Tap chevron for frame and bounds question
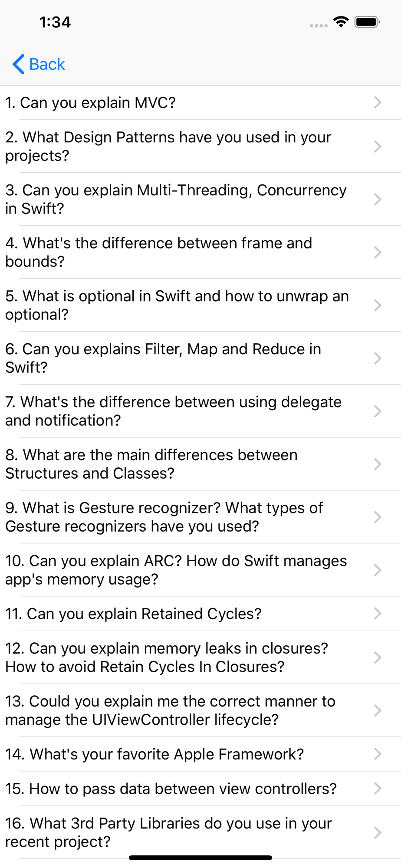 click(x=378, y=253)
